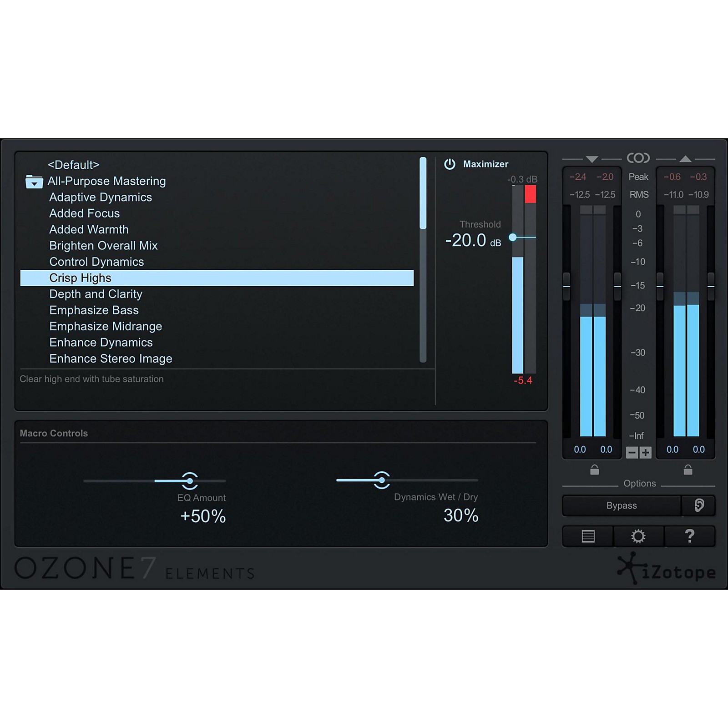
Task: Choose the Adaptive Dynamics preset
Action: point(101,197)
